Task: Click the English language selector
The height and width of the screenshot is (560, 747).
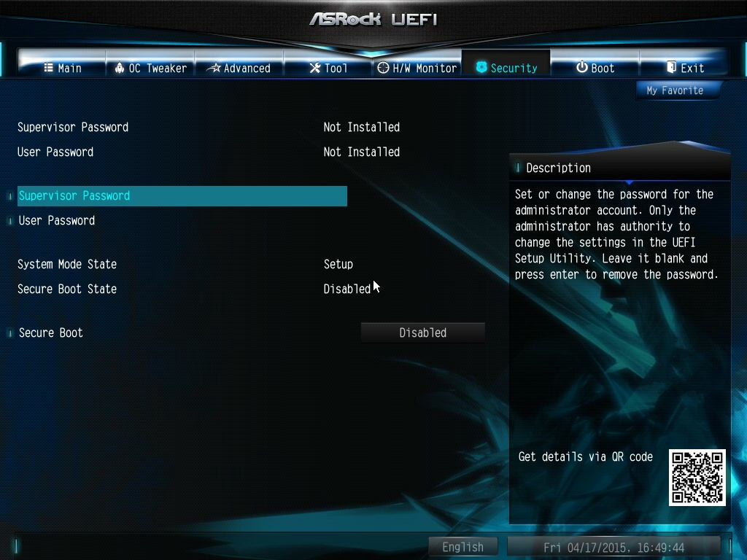Action: (463, 546)
